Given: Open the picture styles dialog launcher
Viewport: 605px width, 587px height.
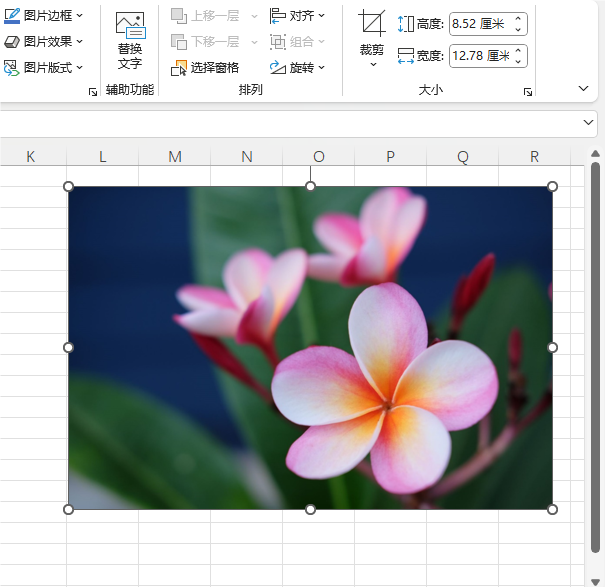Looking at the screenshot, I should (x=93, y=92).
